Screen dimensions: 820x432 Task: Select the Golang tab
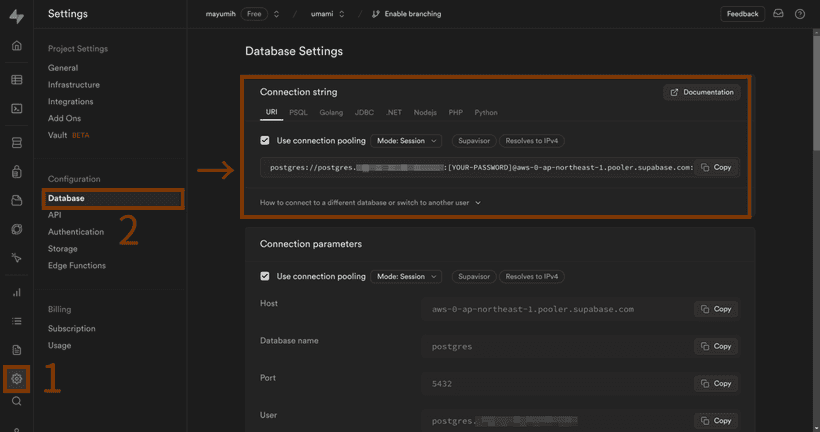331,112
